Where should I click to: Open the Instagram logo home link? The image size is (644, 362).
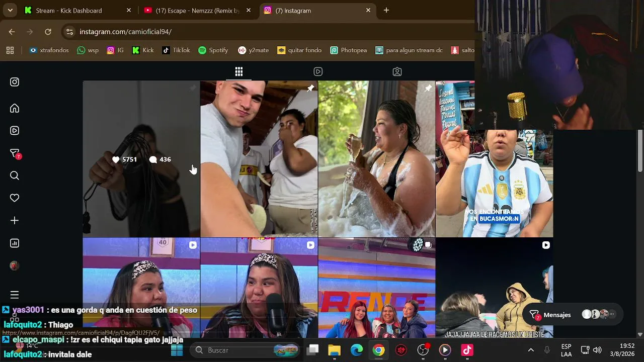15,82
